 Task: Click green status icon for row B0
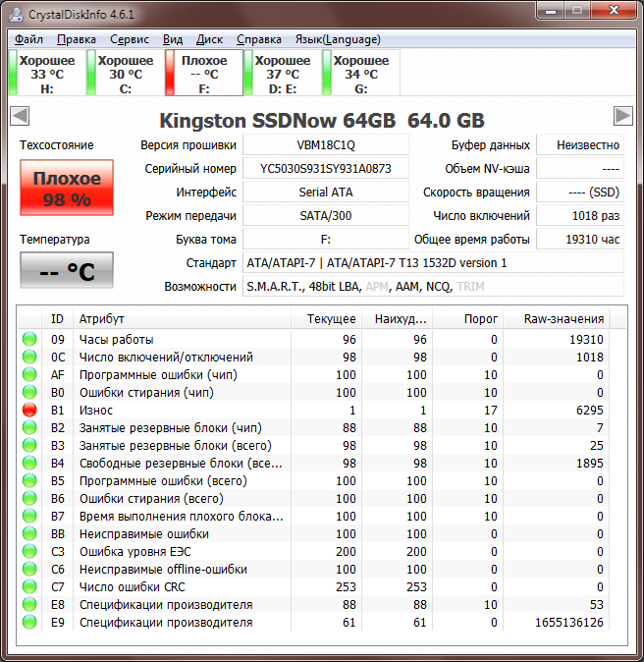(x=29, y=392)
